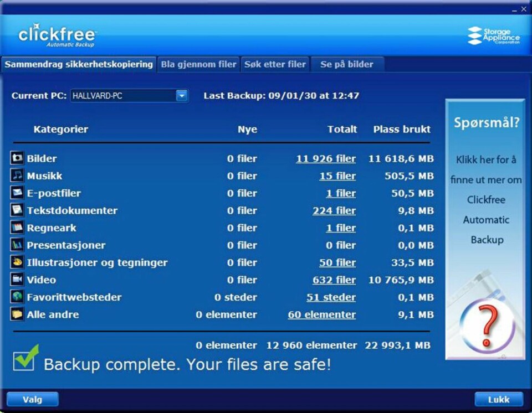This screenshot has width=532, height=413.
Task: Click 'Backup complete. Your files are safe!' message
Action: click(187, 364)
